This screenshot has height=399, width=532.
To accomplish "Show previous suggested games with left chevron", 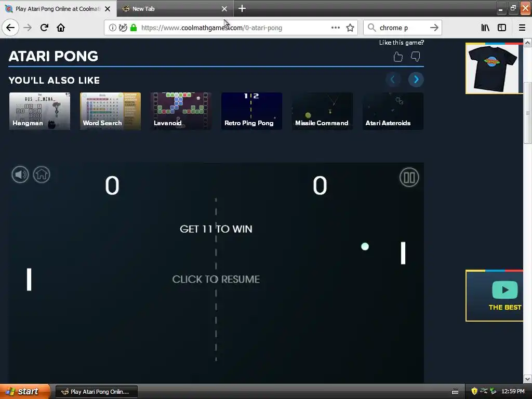I will point(393,79).
